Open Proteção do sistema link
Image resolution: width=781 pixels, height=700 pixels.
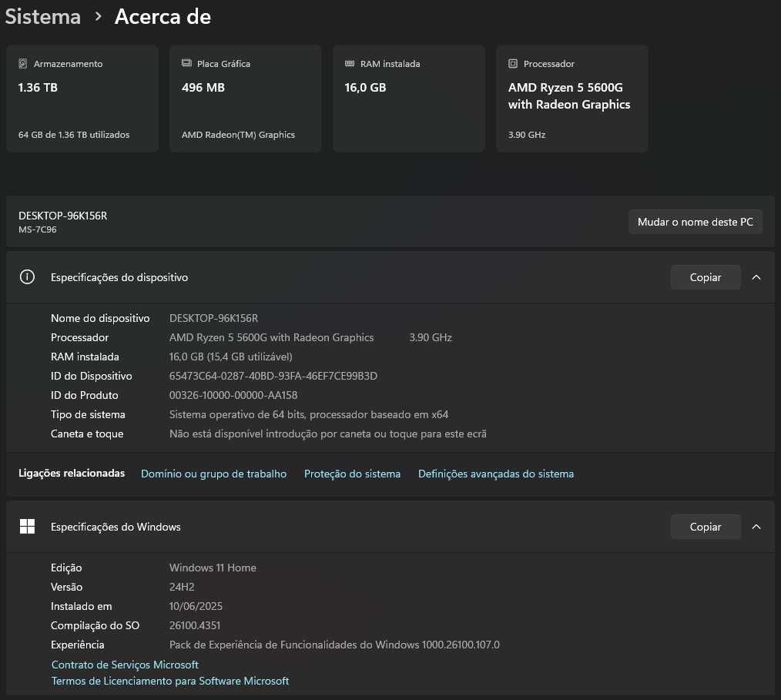[352, 474]
